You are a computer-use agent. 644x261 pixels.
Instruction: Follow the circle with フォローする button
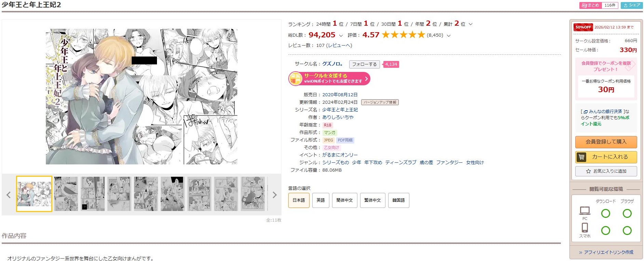(x=364, y=64)
